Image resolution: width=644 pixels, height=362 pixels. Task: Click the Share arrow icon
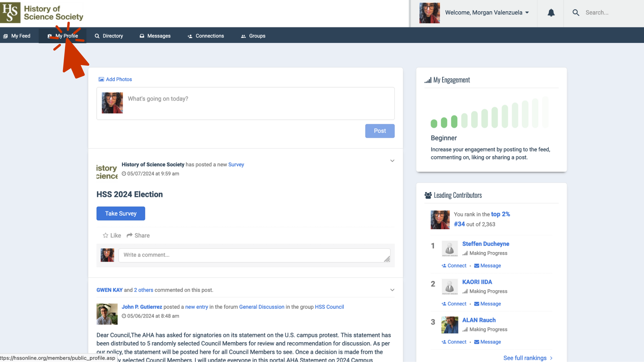tap(129, 235)
